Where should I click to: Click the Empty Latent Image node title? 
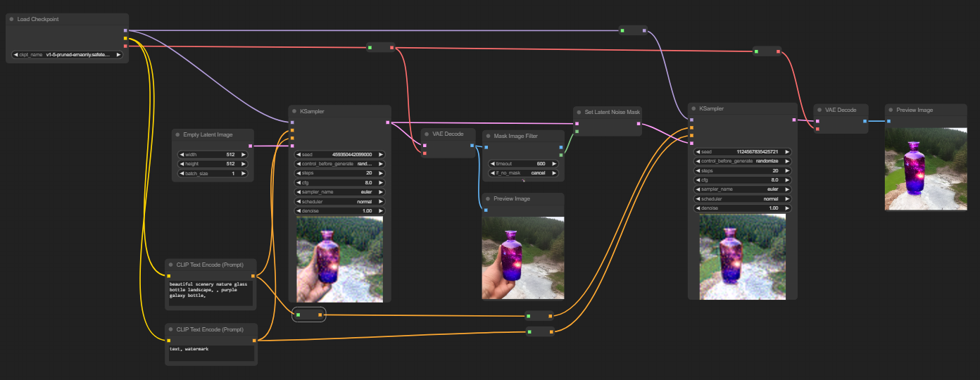(x=208, y=134)
